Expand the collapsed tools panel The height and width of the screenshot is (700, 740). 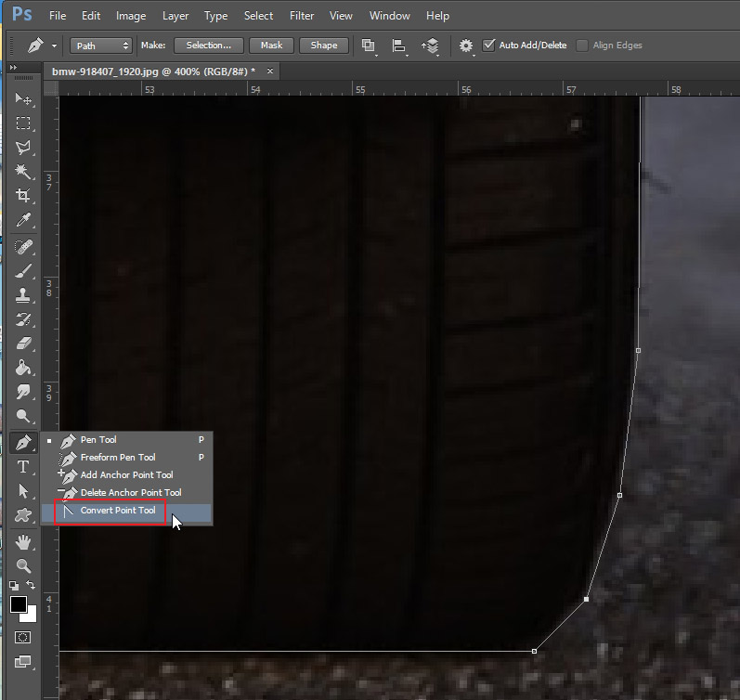click(13, 68)
